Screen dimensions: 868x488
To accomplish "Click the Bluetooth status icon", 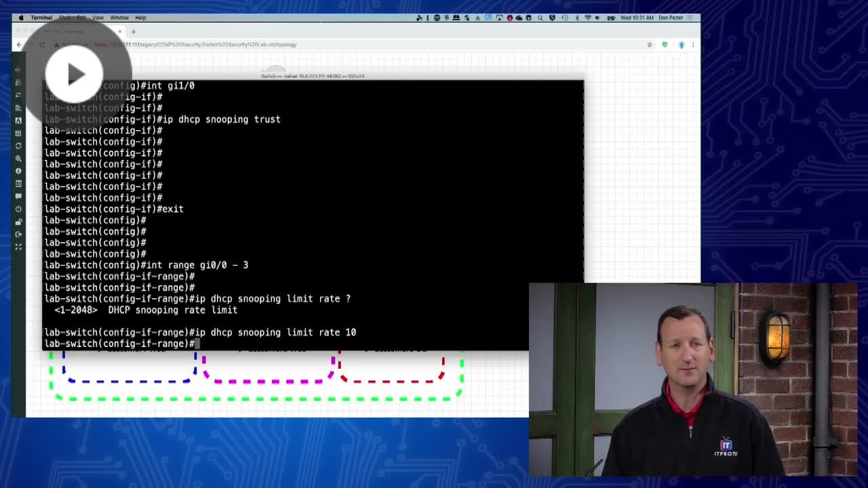I will (576, 18).
